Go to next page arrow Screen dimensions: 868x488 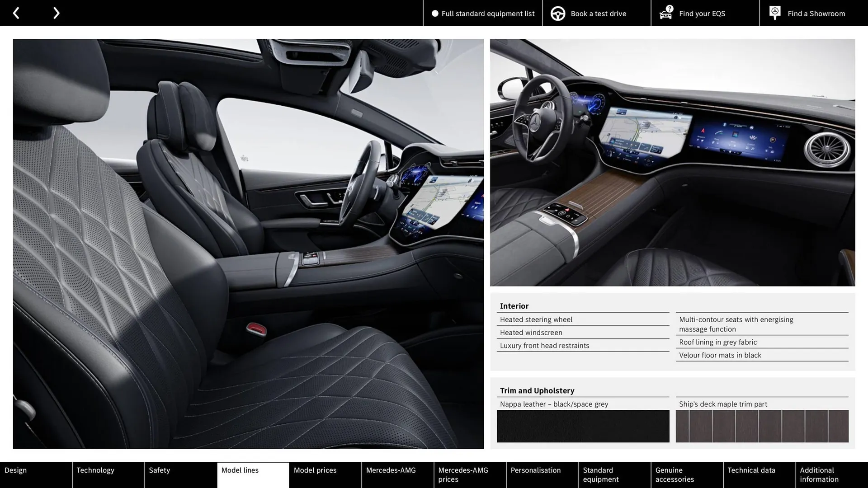[56, 13]
